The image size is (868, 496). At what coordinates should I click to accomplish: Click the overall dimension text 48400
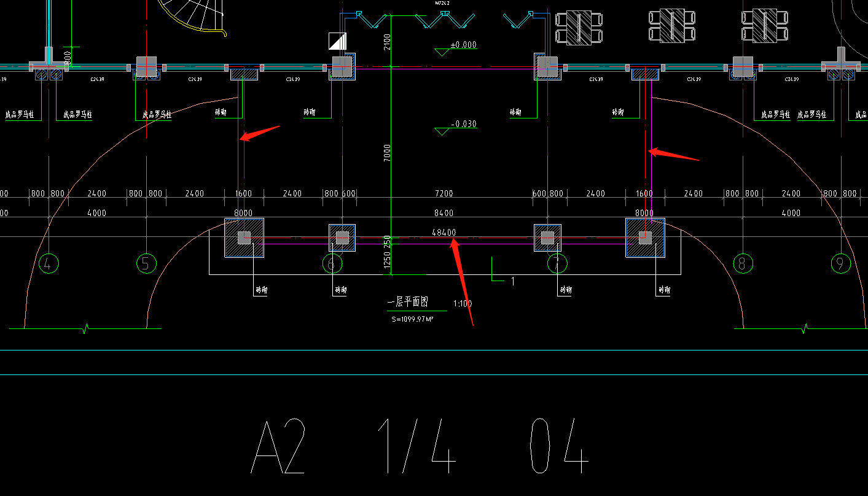pyautogui.click(x=444, y=233)
